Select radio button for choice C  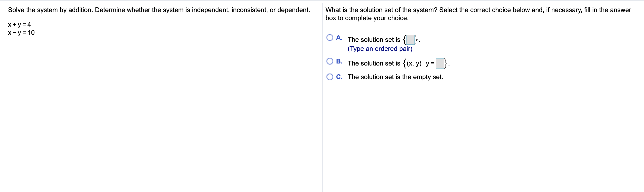tap(330, 77)
